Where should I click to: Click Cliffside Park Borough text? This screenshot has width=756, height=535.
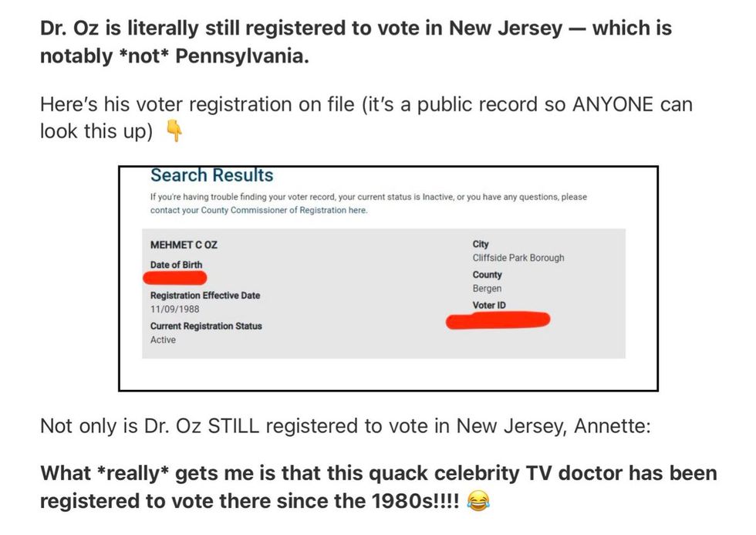click(518, 258)
